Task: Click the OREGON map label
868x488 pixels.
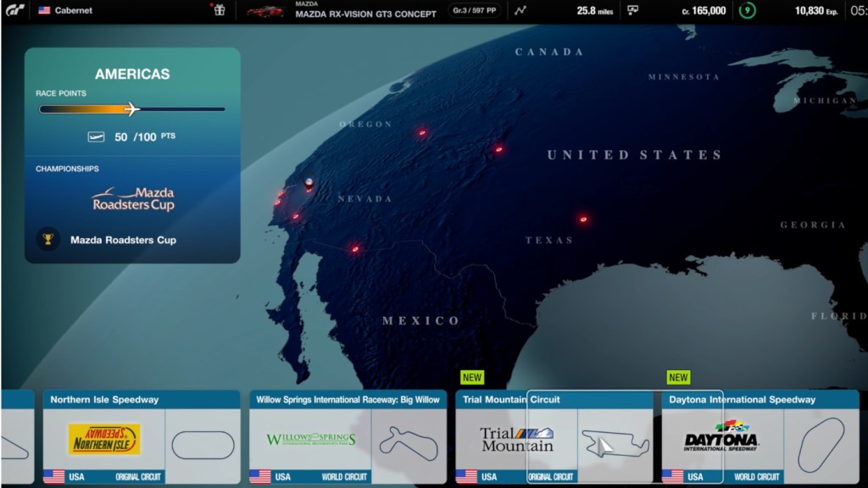Action: tap(365, 124)
